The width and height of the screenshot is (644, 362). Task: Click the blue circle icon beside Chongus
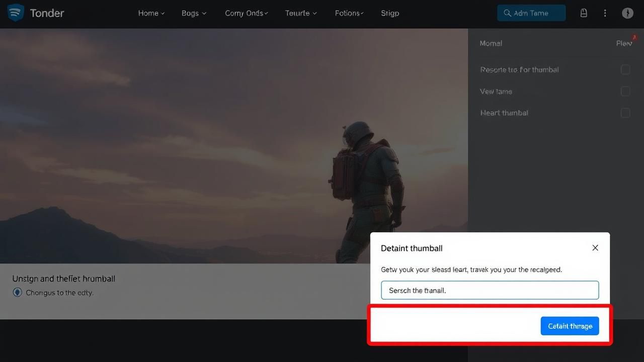[x=18, y=292]
